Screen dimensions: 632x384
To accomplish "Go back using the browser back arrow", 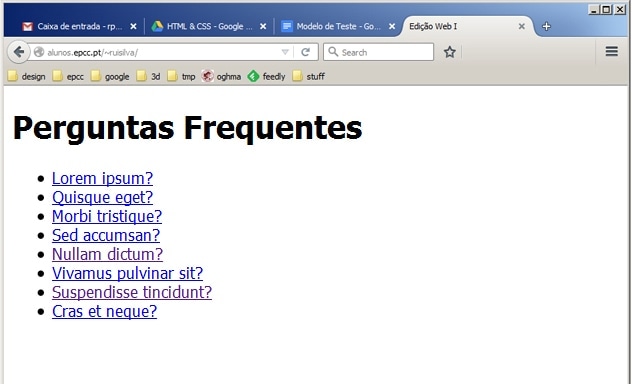I will point(19,52).
